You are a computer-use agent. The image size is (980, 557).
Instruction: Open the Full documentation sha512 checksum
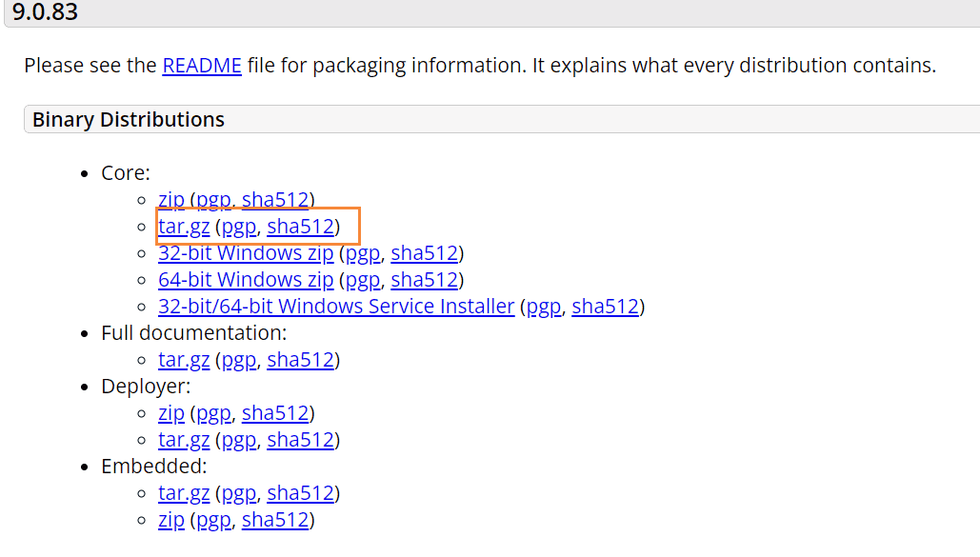tap(301, 360)
